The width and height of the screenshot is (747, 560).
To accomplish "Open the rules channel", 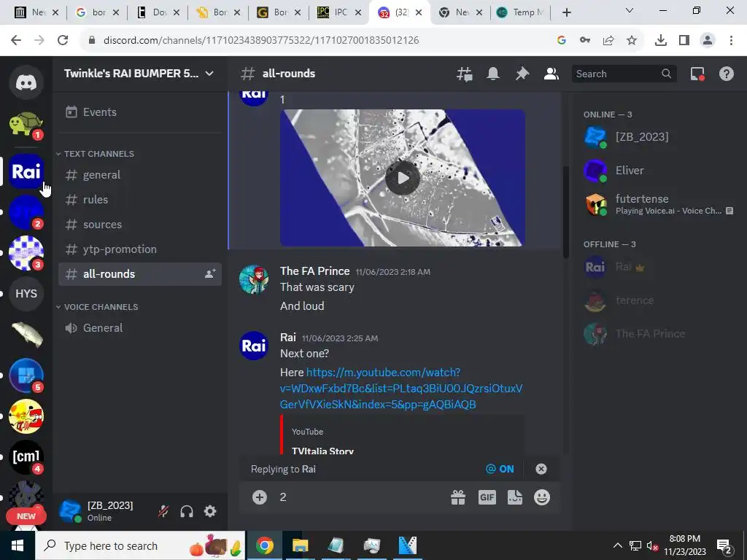I will 140,200.
